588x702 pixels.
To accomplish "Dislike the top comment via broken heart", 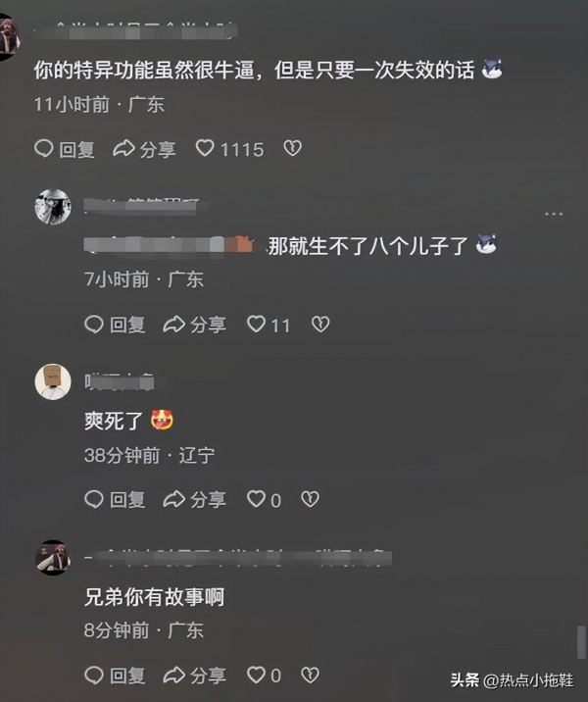I will tap(293, 148).
